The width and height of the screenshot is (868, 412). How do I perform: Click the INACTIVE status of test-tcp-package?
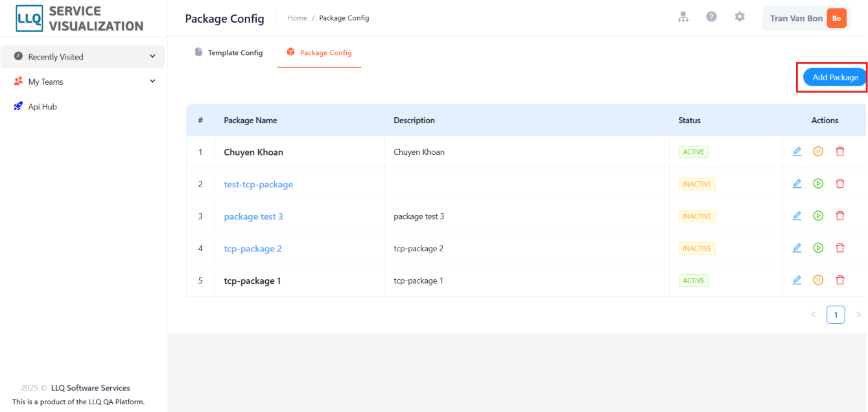697,184
